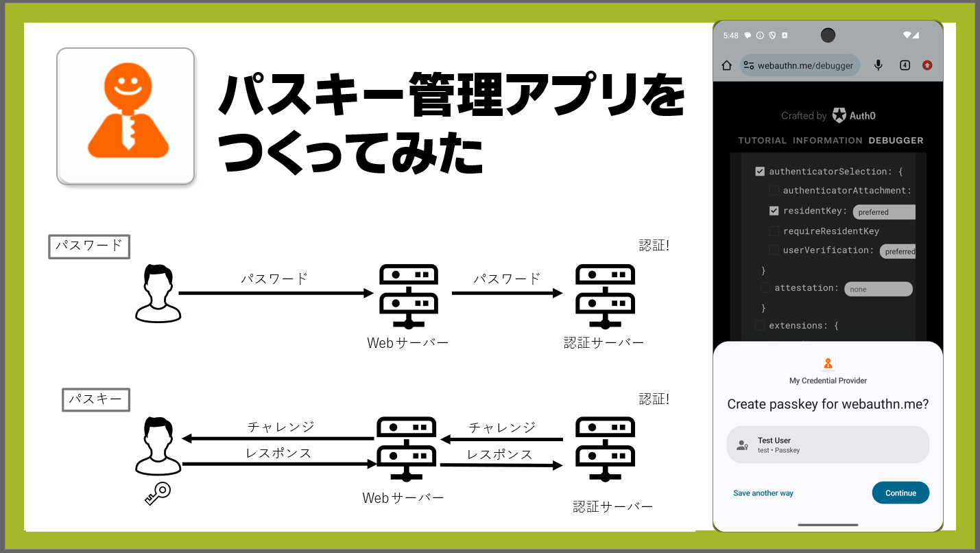
Task: Tap the Wi-Fi signal status icon
Action: pyautogui.click(x=907, y=35)
